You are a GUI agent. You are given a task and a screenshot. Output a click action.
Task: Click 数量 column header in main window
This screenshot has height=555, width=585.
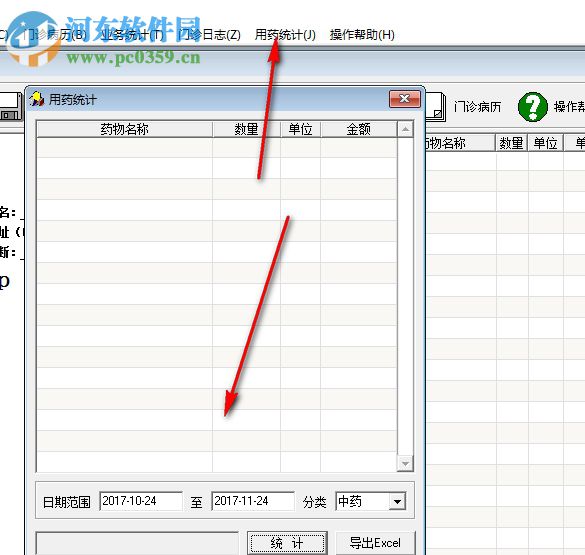coord(511,143)
